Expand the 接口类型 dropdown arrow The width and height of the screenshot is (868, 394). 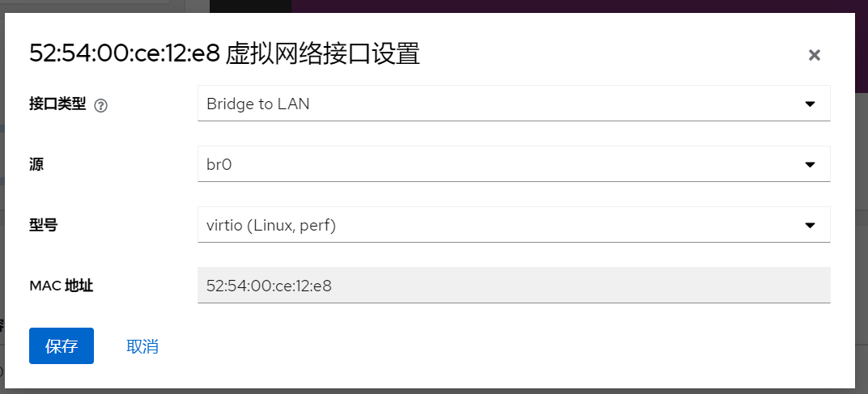point(809,104)
